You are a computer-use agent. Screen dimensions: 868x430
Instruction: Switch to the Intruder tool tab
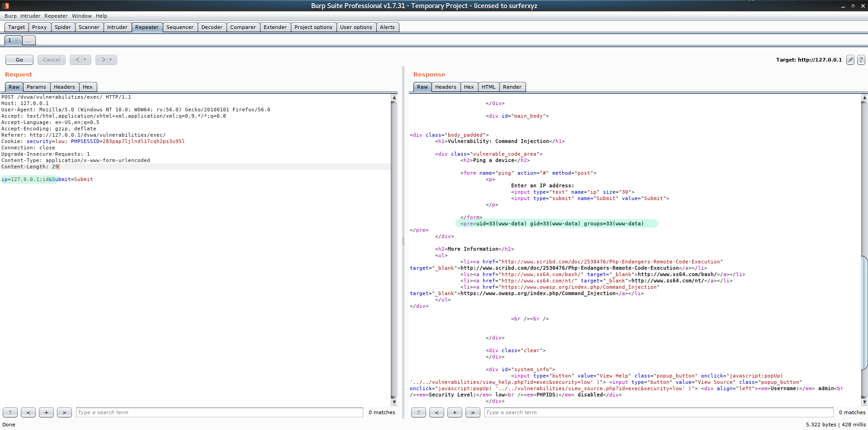coord(117,27)
